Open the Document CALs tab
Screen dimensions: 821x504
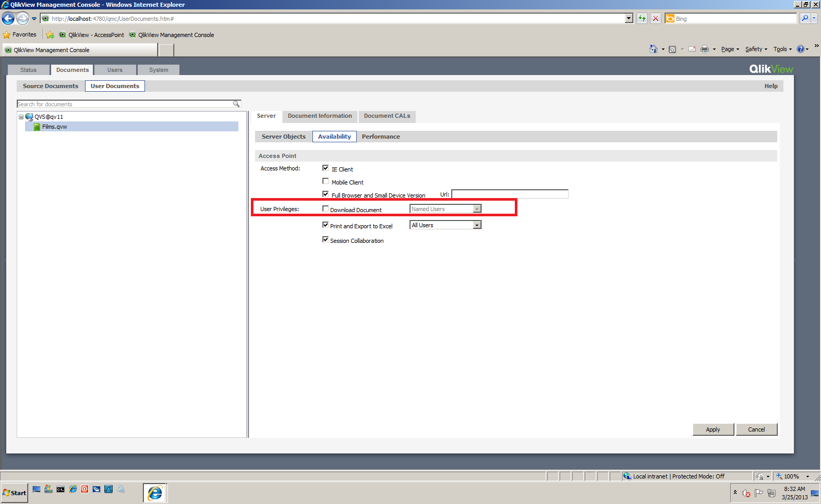387,116
